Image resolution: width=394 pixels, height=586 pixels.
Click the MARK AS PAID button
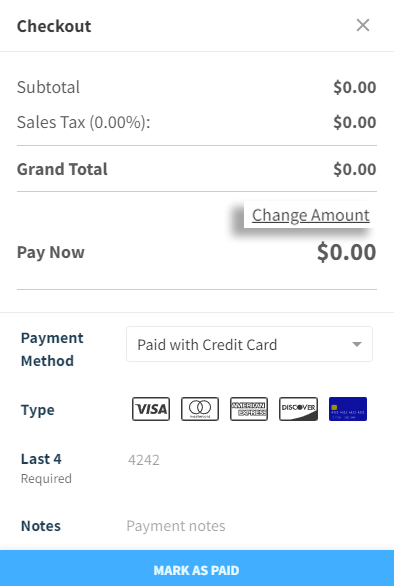(197, 568)
